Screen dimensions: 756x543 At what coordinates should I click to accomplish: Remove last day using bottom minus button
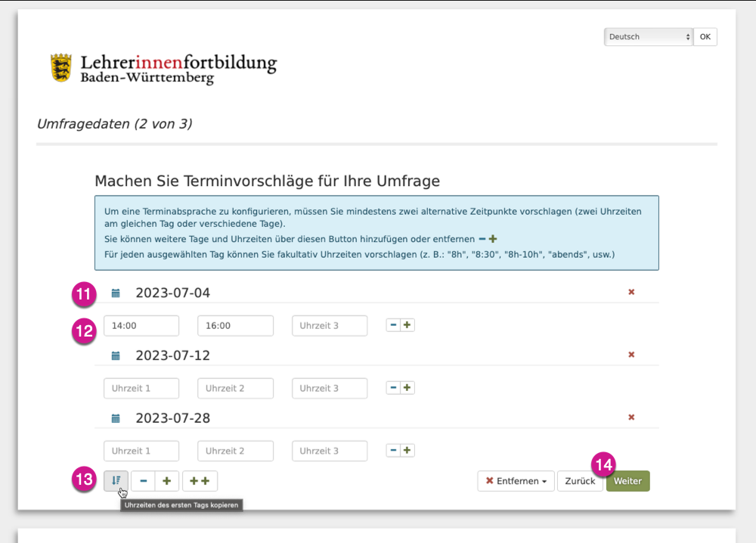143,481
